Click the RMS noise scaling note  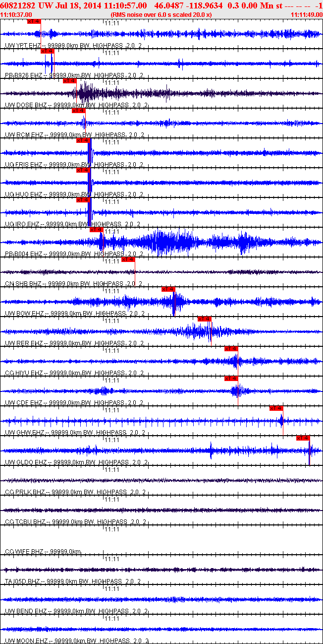coord(161,15)
